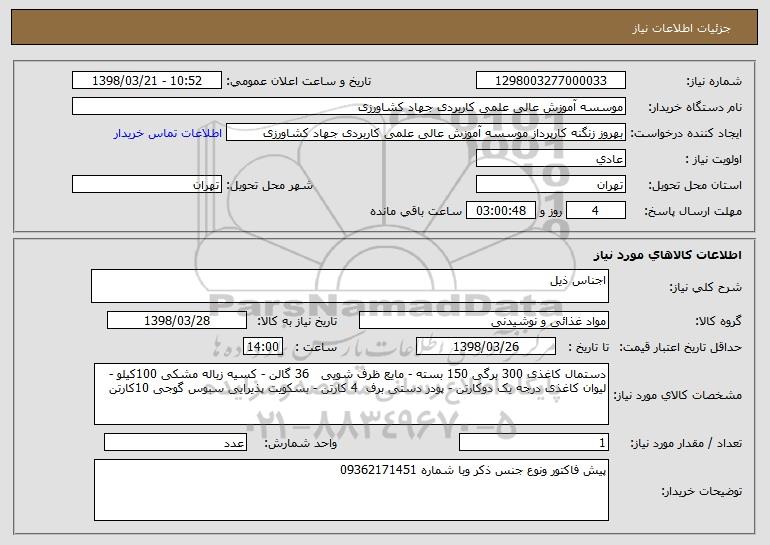770x545 pixels.
Task: Select the announcement date field 1398/03/21 - 10:52
Action: [147, 81]
